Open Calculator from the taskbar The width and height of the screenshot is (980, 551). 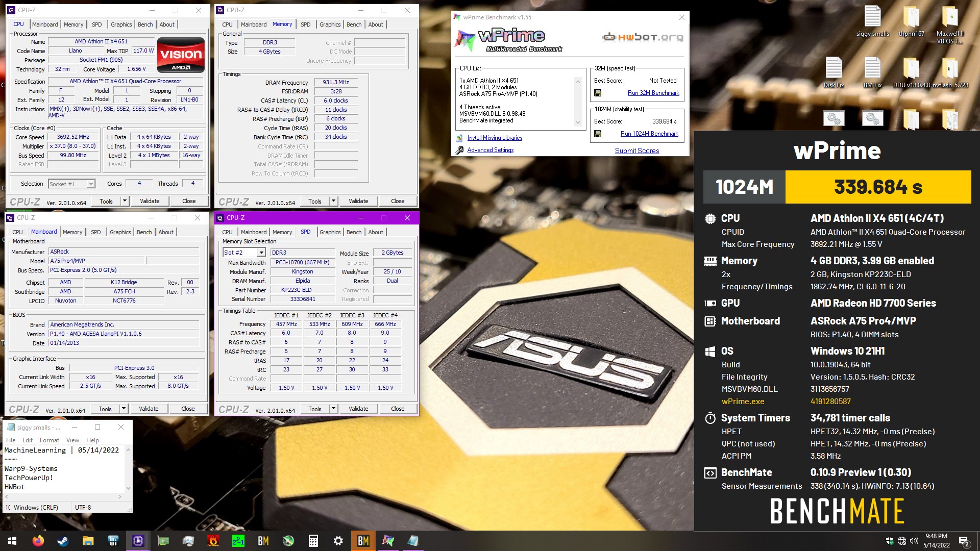313,541
